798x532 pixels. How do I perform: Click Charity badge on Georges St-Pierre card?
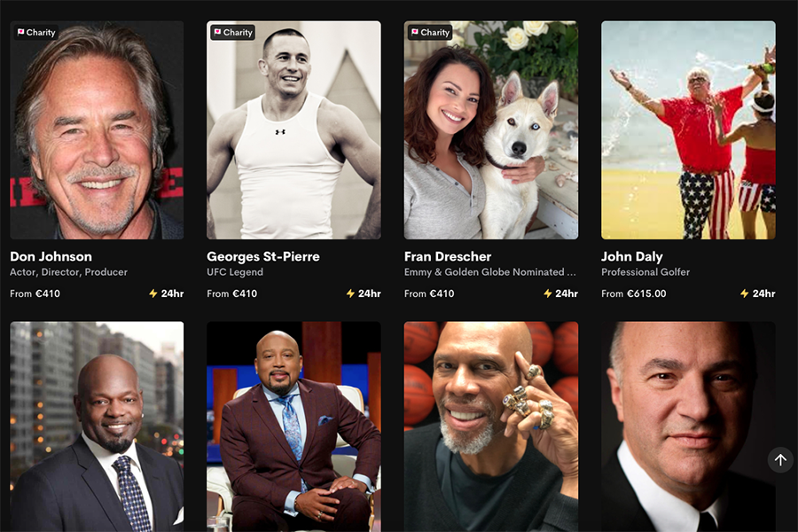coord(233,33)
